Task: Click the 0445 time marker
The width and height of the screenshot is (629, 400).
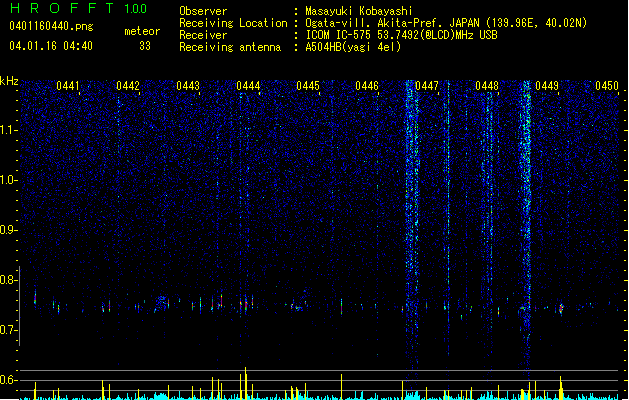Action: 308,86
